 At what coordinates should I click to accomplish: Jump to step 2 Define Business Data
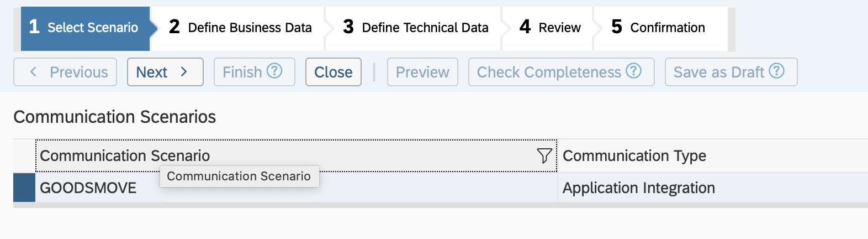click(x=241, y=28)
